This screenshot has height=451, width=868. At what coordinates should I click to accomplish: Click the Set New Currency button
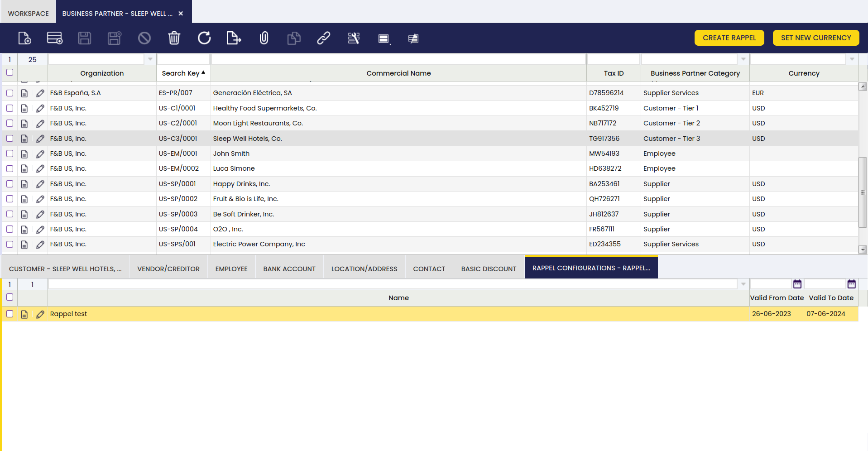coord(816,38)
